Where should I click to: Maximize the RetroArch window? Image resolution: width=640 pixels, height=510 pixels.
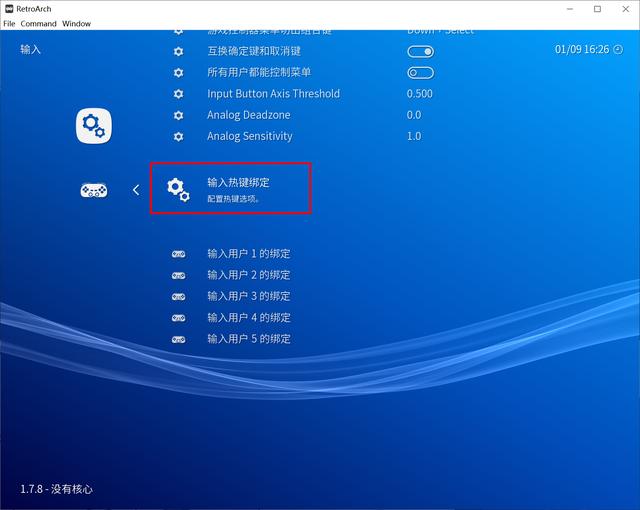(597, 9)
